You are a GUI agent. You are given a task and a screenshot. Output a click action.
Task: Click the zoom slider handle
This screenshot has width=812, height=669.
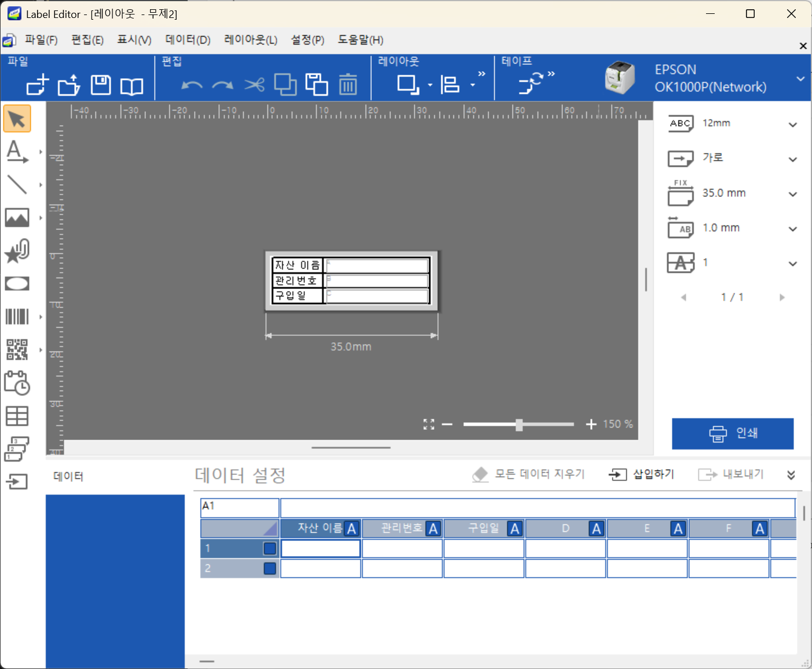click(x=519, y=425)
